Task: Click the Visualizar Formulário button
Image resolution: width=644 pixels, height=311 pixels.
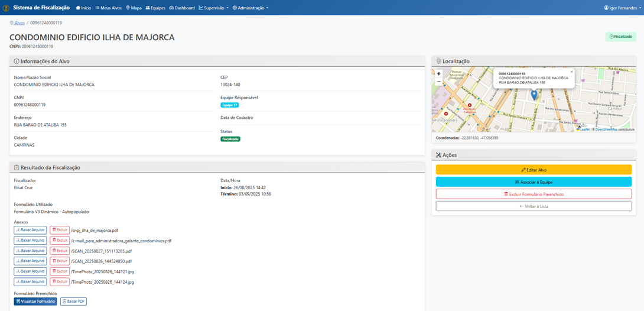Action: 35,302
